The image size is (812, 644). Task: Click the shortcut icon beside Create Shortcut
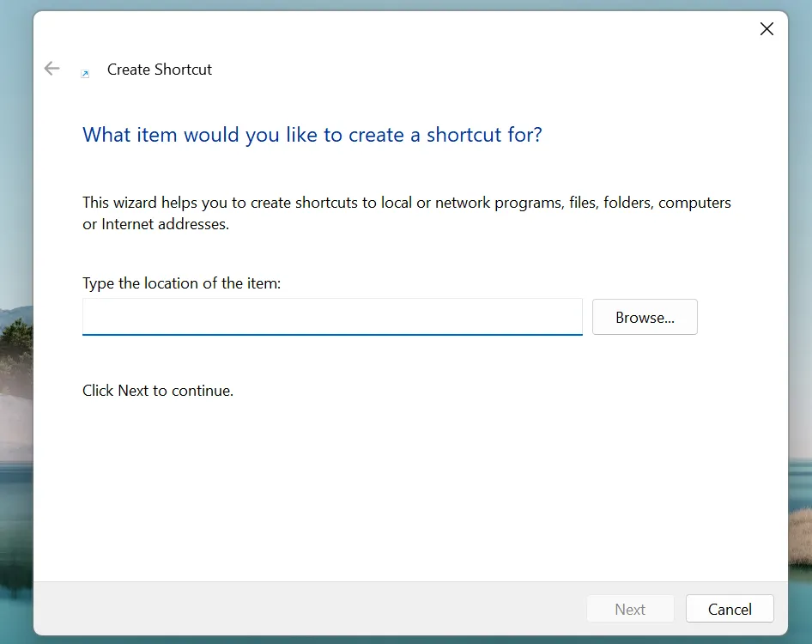click(85, 74)
